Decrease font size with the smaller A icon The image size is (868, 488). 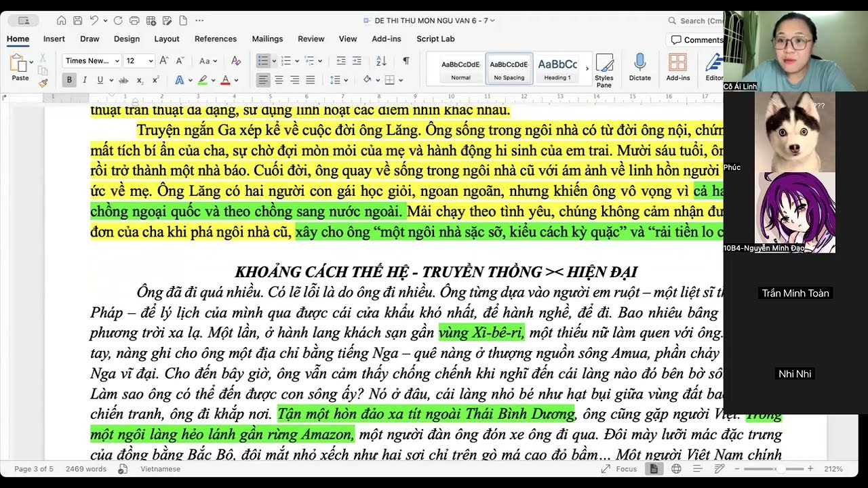180,60
